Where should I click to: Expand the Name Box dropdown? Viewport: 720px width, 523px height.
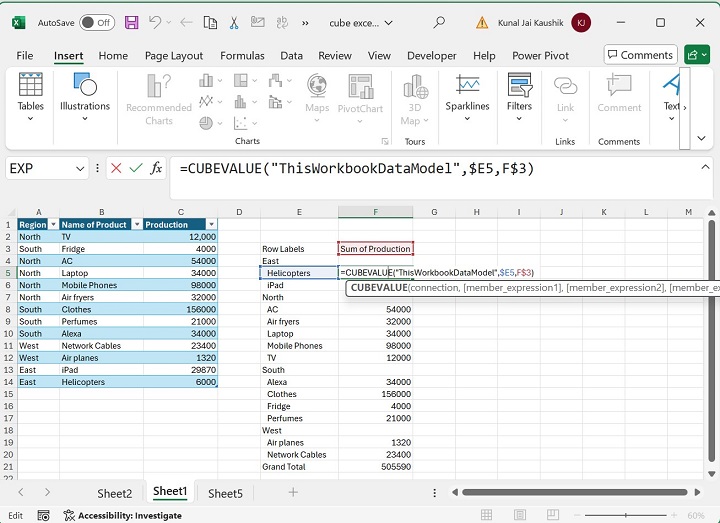point(80,169)
